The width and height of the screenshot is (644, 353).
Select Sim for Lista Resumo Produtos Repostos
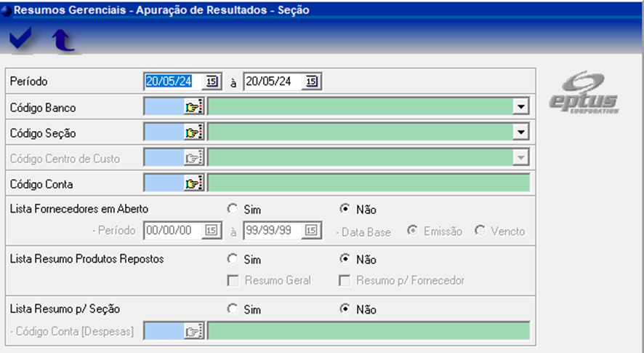coord(233,259)
